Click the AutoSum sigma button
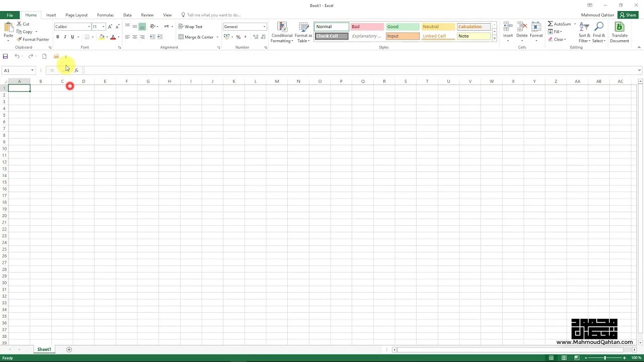The height and width of the screenshot is (362, 644). [x=559, y=24]
